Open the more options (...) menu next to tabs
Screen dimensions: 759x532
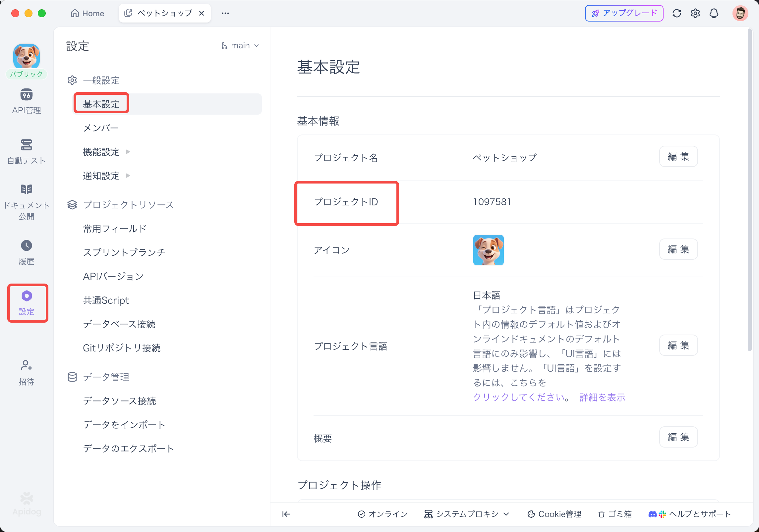tap(225, 13)
